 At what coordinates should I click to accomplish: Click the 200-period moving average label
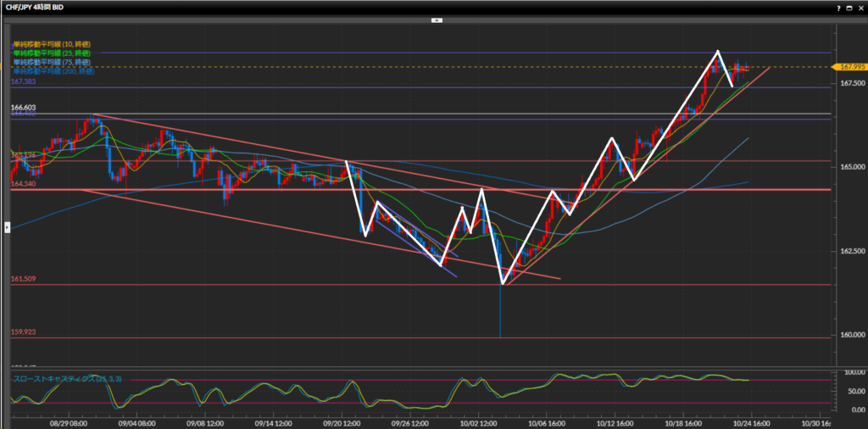coord(53,71)
